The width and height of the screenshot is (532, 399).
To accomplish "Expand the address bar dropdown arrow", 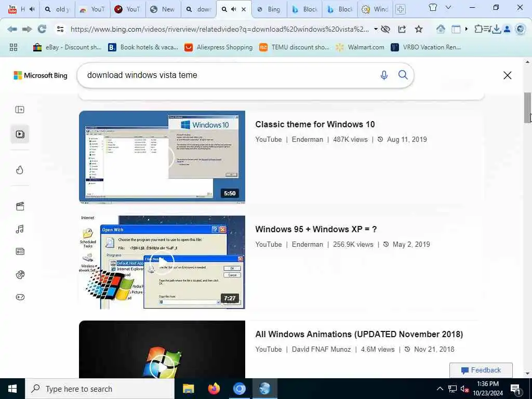I will tap(376, 29).
